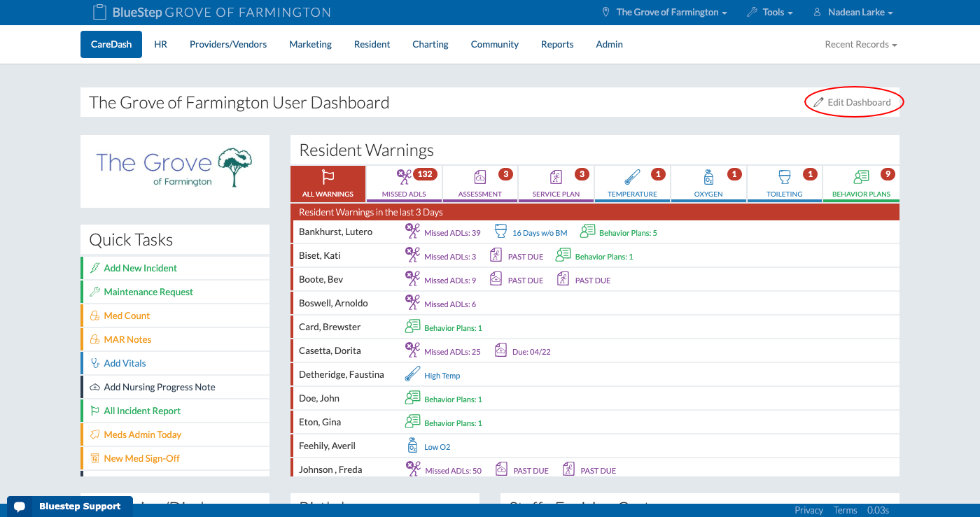Click the assessment icon in Casetta, Dorita row

pyautogui.click(x=500, y=350)
